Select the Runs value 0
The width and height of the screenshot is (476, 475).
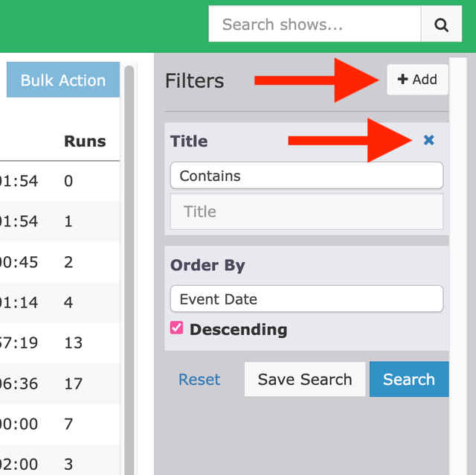[68, 181]
